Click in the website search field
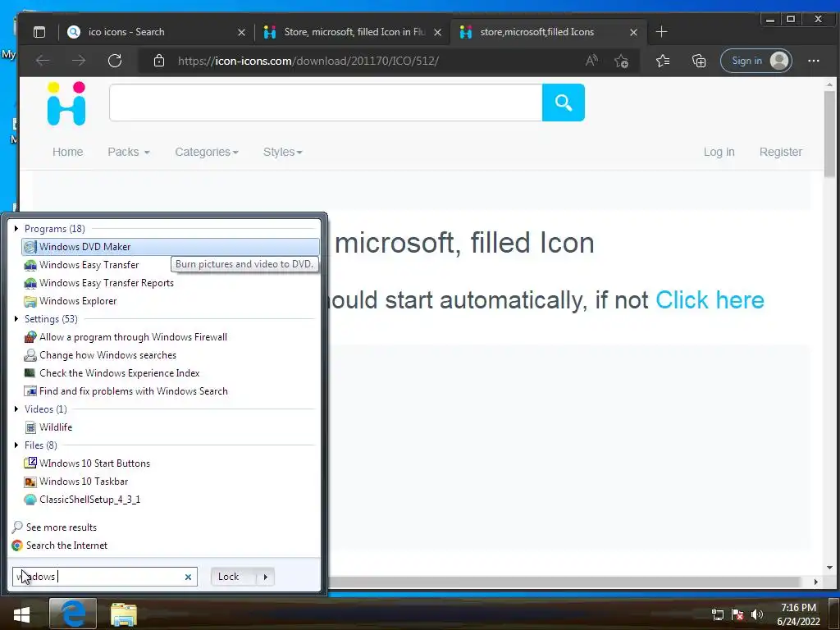This screenshot has width=840, height=630. (x=326, y=103)
